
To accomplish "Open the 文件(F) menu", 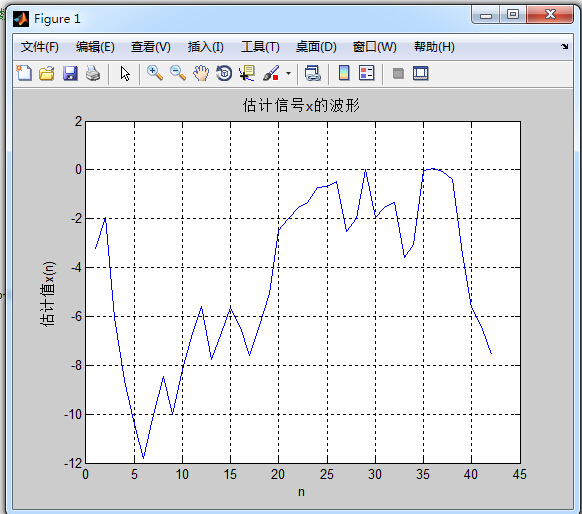I will click(40, 47).
